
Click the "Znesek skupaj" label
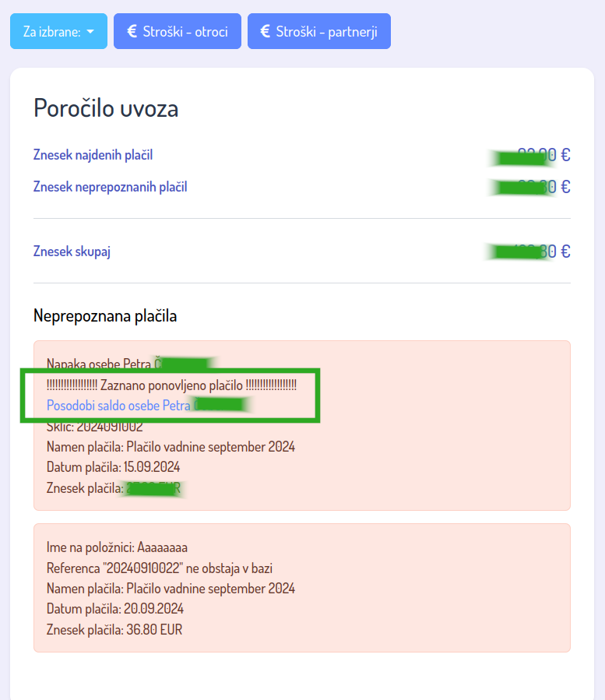77,252
